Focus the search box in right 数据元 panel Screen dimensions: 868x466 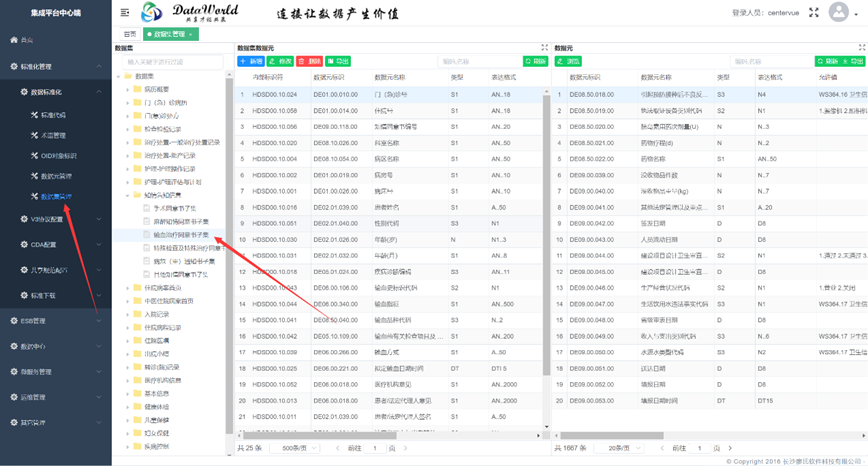[x=772, y=61]
